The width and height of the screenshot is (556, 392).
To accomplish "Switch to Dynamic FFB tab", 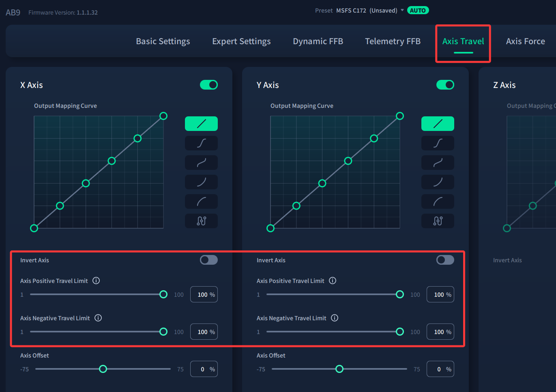I will tap(318, 41).
